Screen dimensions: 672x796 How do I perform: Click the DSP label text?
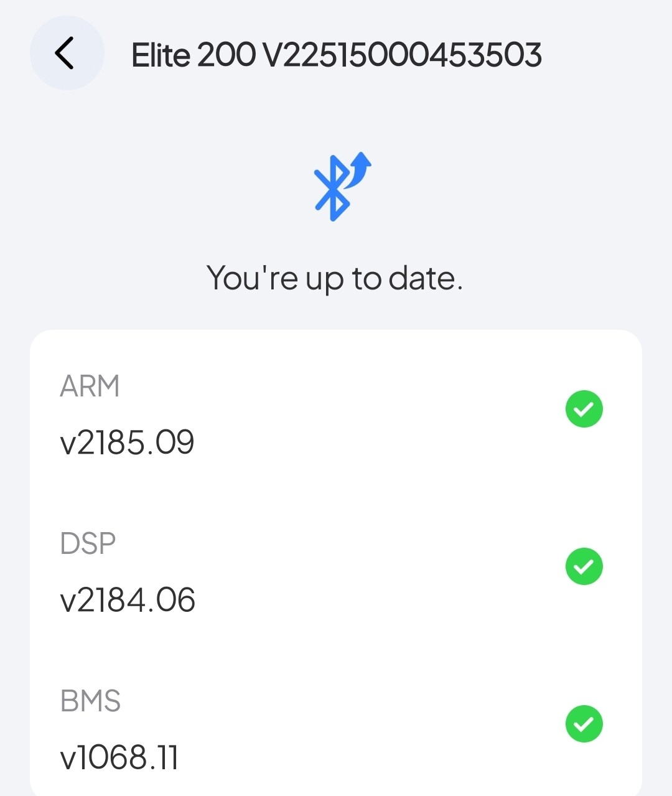point(88,543)
